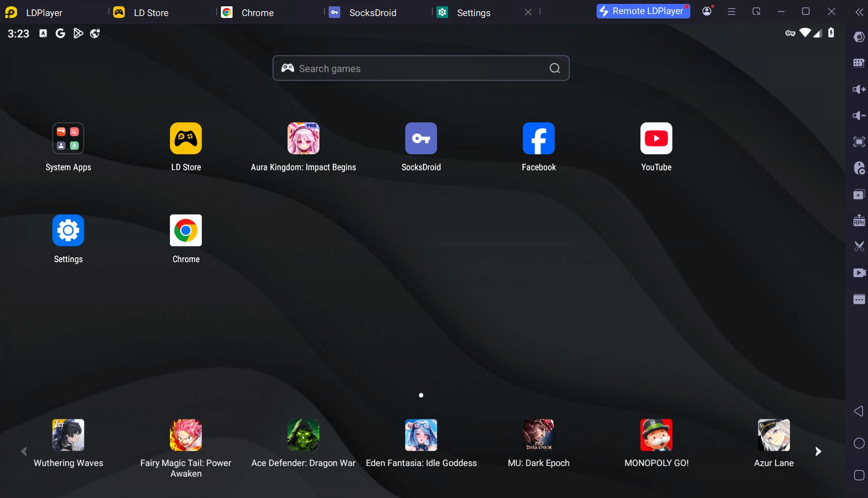Open Aura Kingdom: Impact Begins

click(x=303, y=139)
